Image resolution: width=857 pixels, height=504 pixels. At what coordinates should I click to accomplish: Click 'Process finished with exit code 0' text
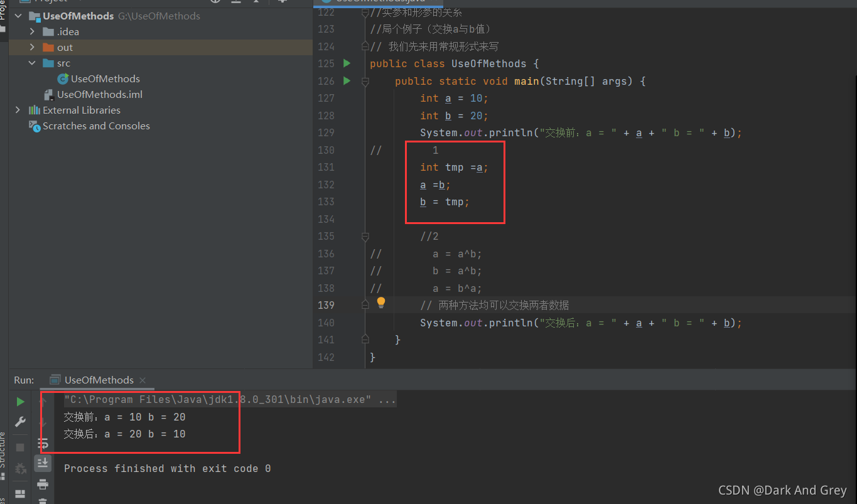167,468
